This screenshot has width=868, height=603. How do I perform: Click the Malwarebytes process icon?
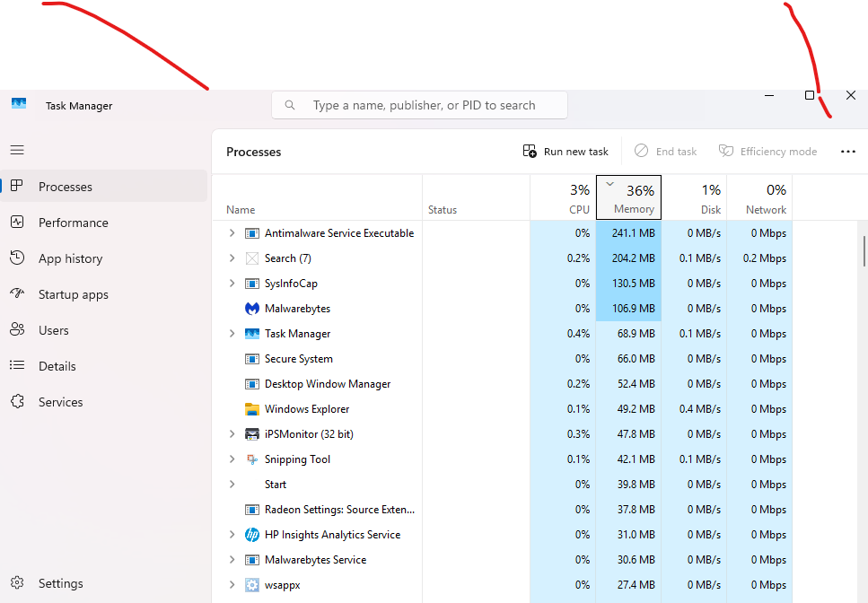[252, 308]
